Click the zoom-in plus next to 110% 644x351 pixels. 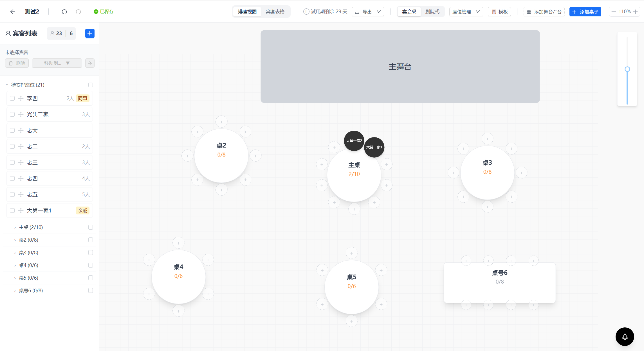(635, 12)
